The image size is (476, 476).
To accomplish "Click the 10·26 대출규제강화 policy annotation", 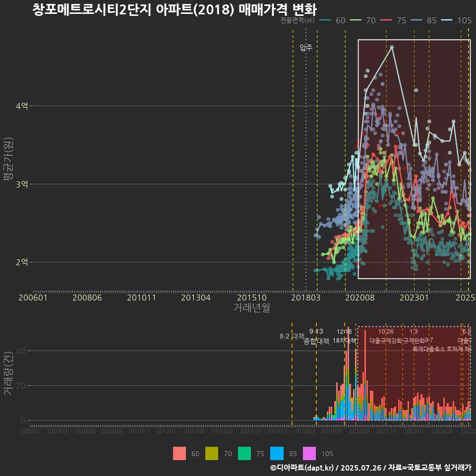I will [386, 336].
